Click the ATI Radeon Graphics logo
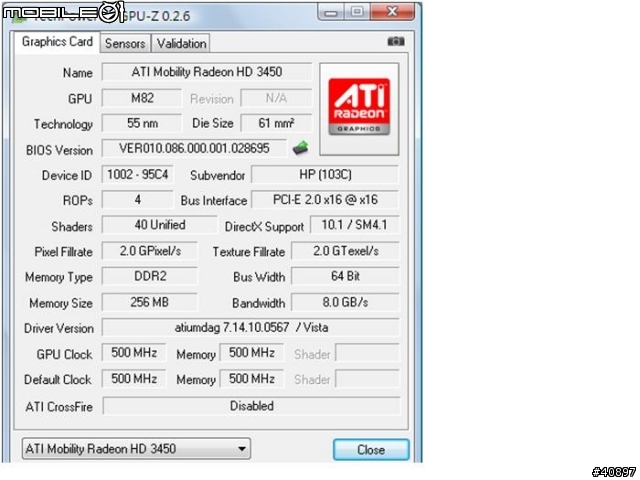The image size is (640, 480). (359, 109)
